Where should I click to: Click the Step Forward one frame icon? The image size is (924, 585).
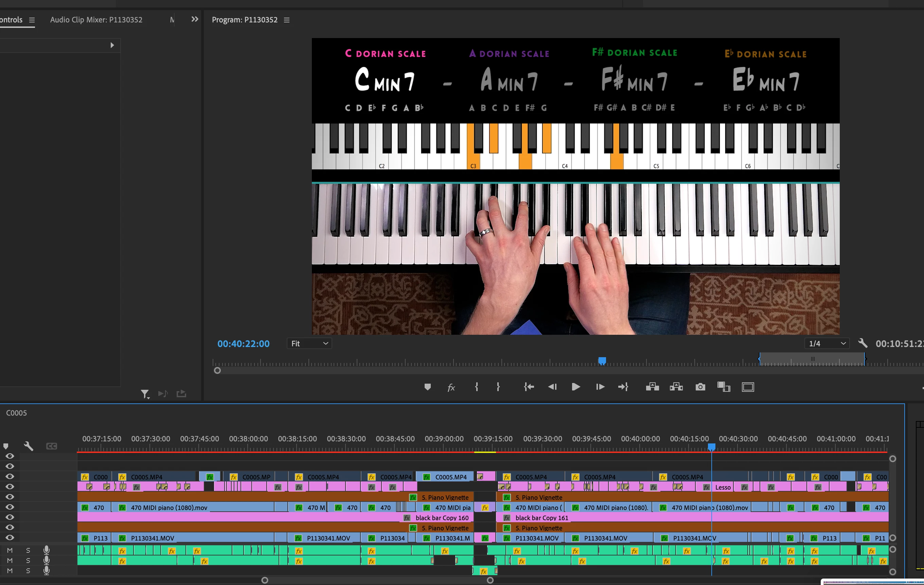tap(600, 387)
